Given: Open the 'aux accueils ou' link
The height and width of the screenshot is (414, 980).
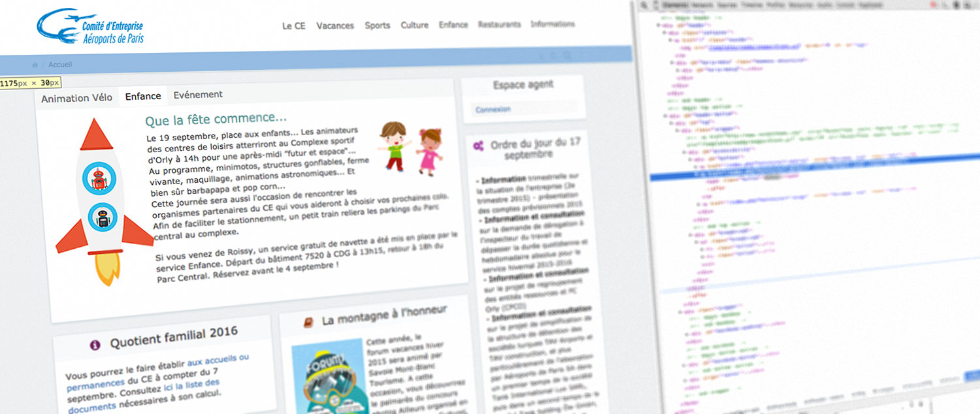Looking at the screenshot, I should point(218,359).
